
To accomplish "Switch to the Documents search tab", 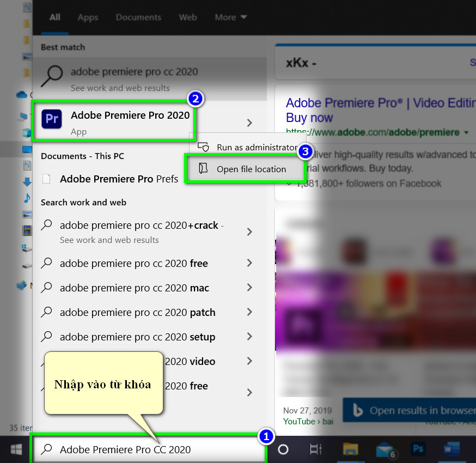I will point(138,17).
